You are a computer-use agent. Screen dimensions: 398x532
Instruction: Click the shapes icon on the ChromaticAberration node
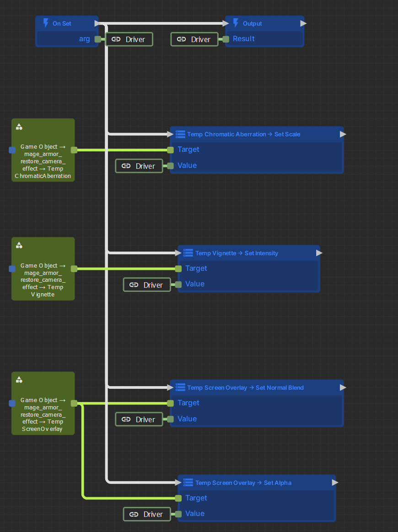click(x=19, y=127)
